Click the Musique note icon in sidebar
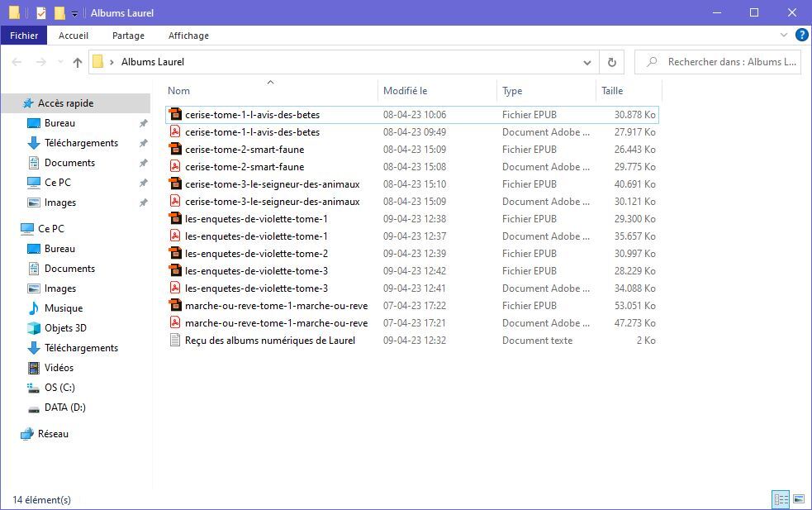 coord(34,308)
